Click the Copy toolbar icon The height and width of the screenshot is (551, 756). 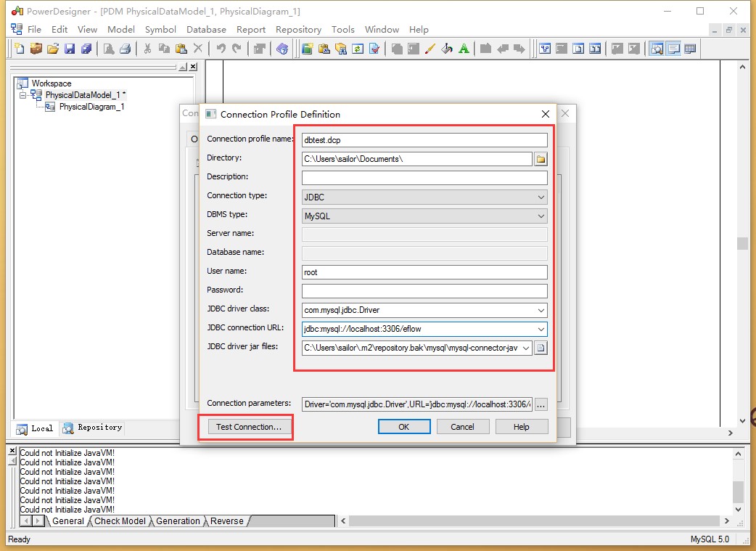165,48
